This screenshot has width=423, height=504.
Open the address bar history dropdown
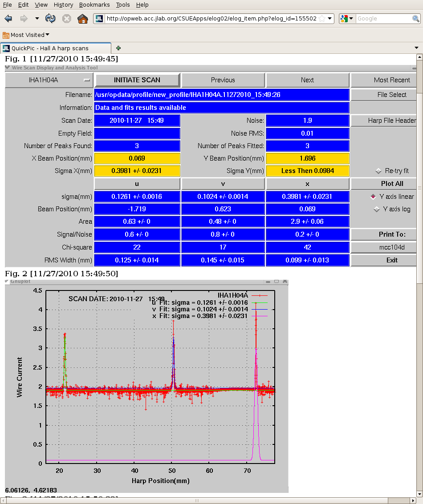329,19
